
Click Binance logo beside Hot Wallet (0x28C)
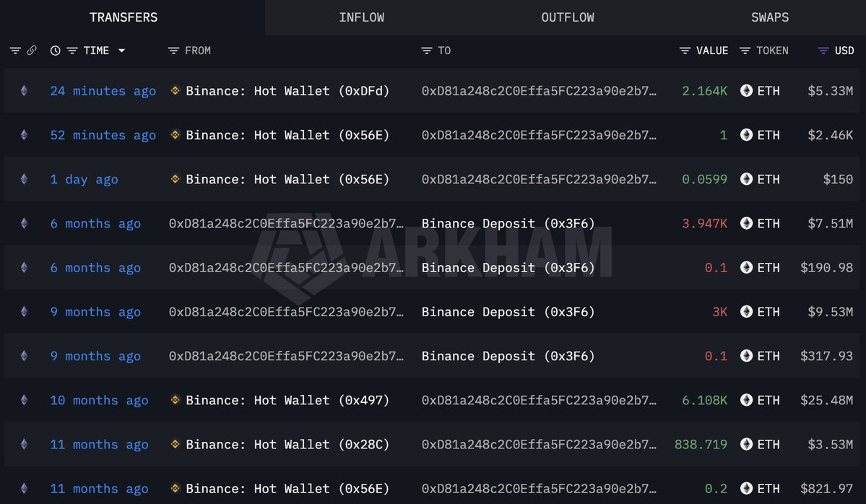click(x=175, y=443)
